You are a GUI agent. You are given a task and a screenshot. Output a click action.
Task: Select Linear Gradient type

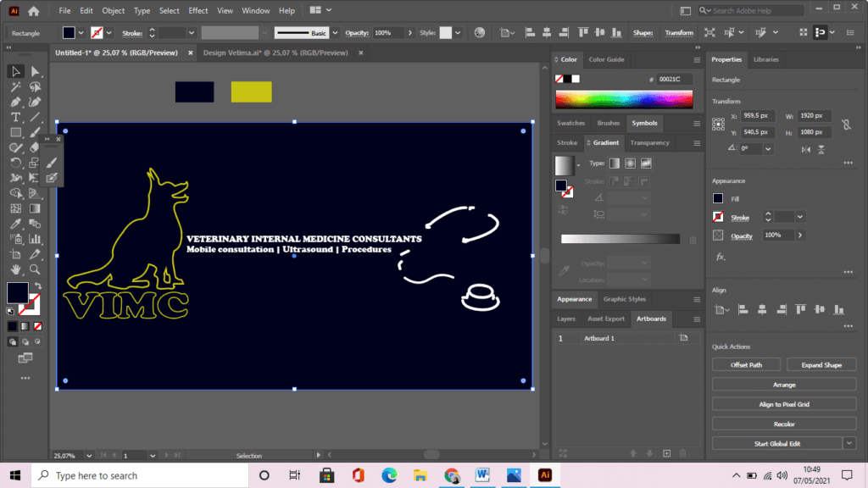[x=615, y=164]
